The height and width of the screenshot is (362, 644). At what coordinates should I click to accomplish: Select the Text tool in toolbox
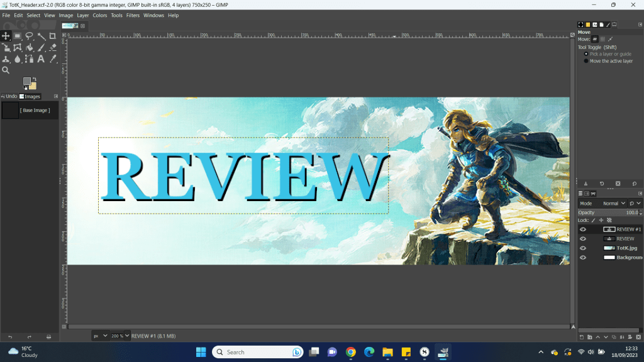pos(41,59)
